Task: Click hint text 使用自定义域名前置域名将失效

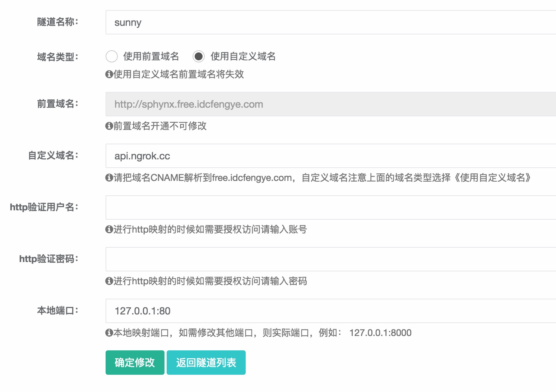Action: point(179,74)
